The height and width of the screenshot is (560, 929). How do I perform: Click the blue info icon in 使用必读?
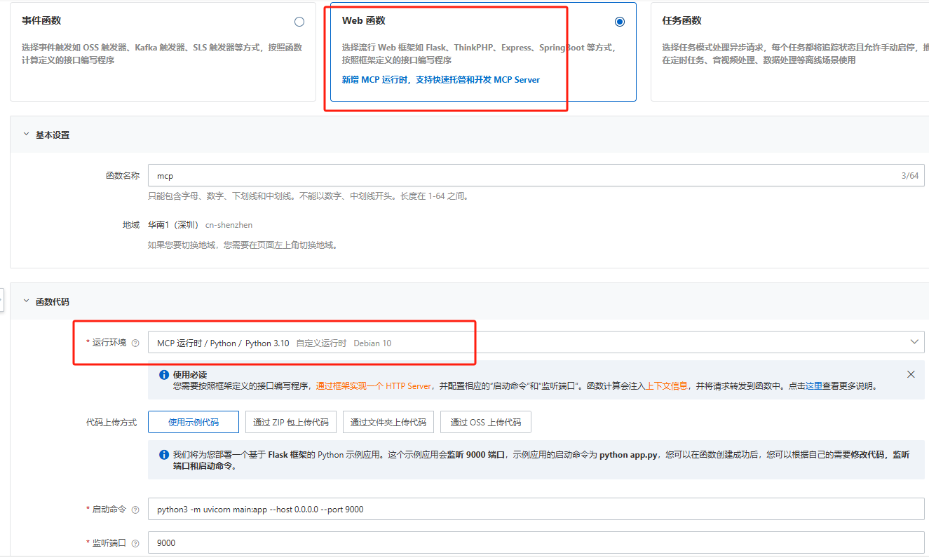click(163, 375)
